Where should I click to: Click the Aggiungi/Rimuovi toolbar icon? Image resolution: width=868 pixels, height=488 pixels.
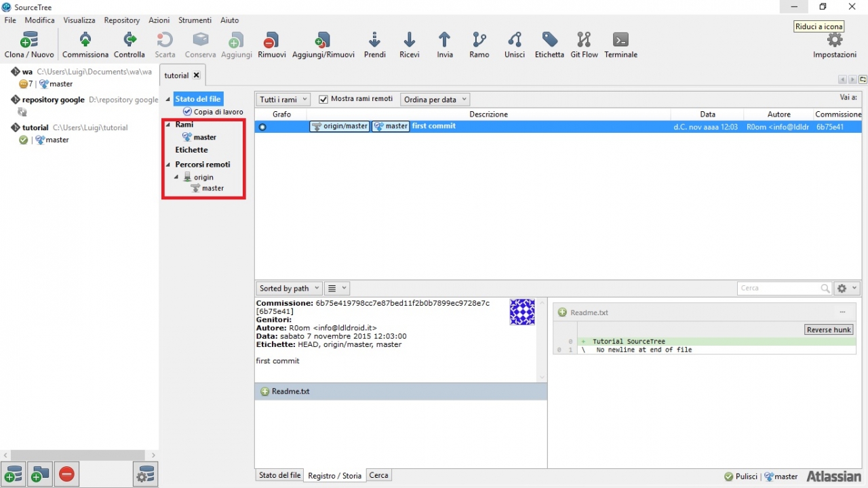coord(323,40)
